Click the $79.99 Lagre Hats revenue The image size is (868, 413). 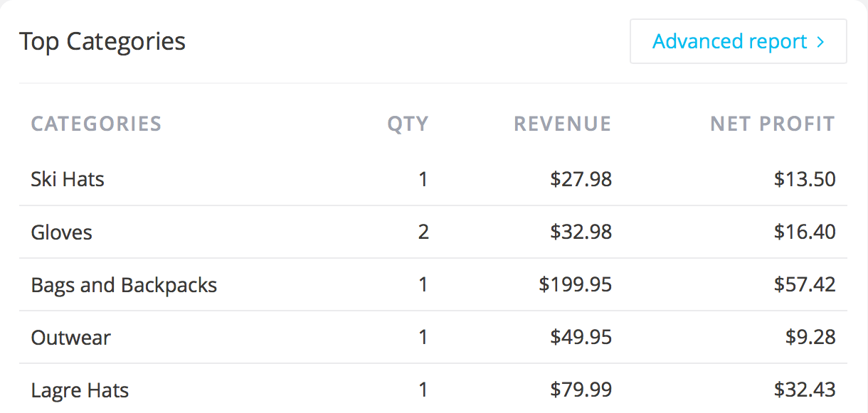click(581, 390)
